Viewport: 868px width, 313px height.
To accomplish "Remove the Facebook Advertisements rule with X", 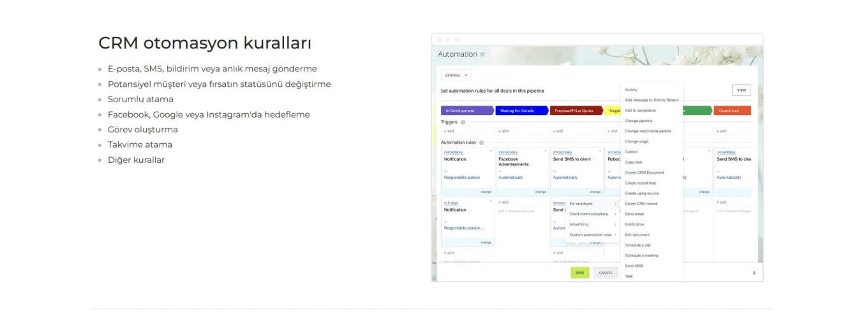I will (x=544, y=151).
